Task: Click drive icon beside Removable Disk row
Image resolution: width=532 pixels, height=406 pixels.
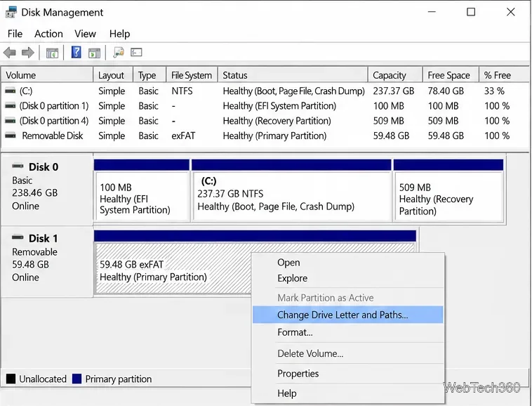Action: tap(11, 136)
